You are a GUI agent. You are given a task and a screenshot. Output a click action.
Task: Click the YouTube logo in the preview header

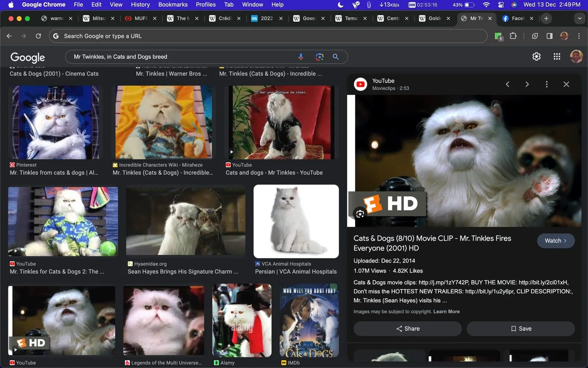[x=361, y=84]
